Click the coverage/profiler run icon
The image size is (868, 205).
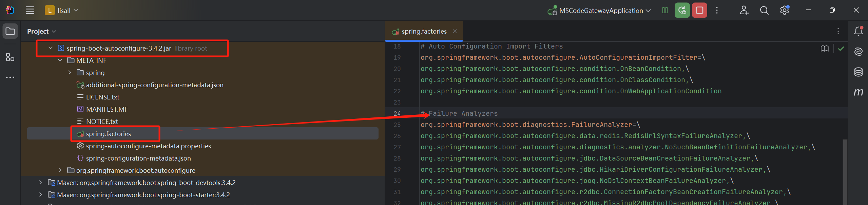pos(665,11)
